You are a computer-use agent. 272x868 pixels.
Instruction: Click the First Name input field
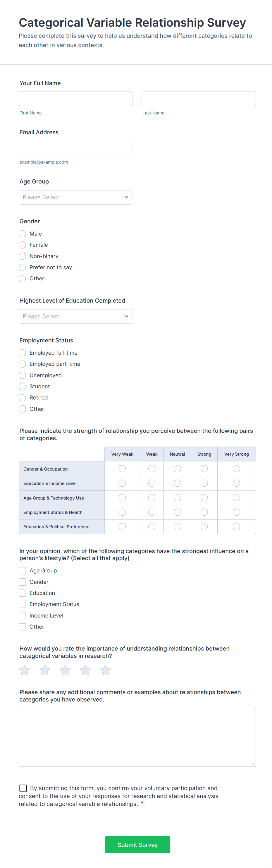[x=75, y=98]
